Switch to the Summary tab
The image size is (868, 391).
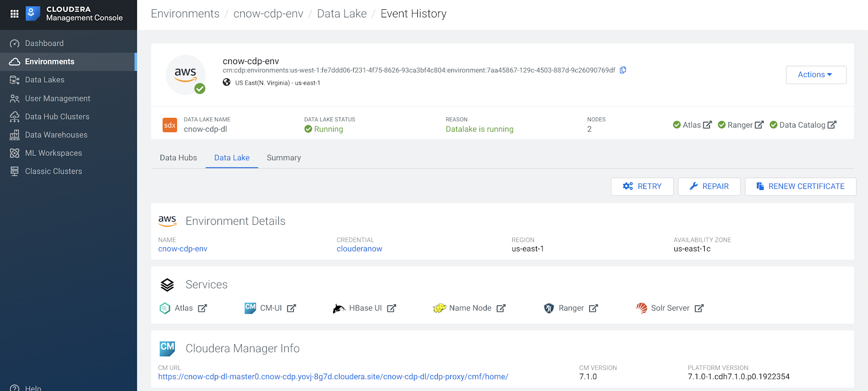(284, 158)
